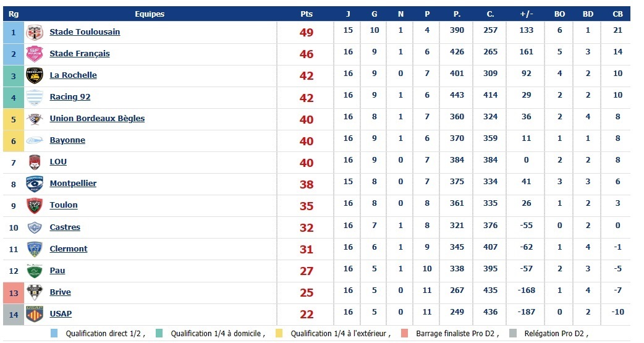Click the Clermont yellow-blue logo
The width and height of the screenshot is (644, 343).
tap(34, 248)
